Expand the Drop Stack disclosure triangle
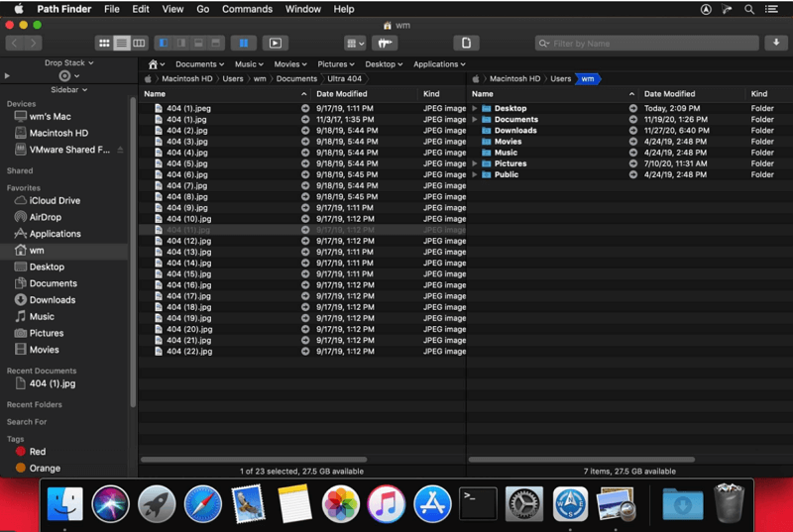 pyautogui.click(x=7, y=75)
